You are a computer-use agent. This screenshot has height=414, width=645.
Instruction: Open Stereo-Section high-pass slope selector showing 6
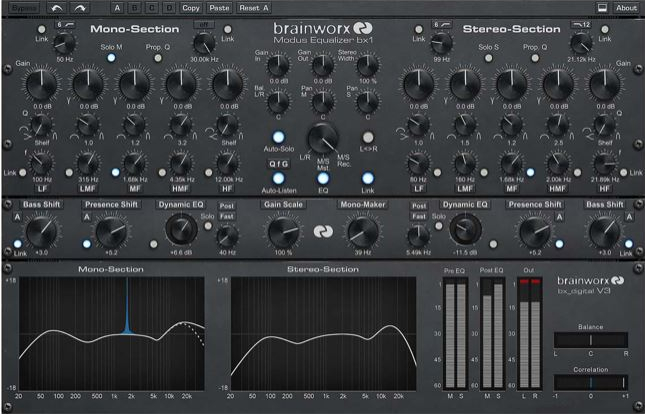click(x=442, y=25)
